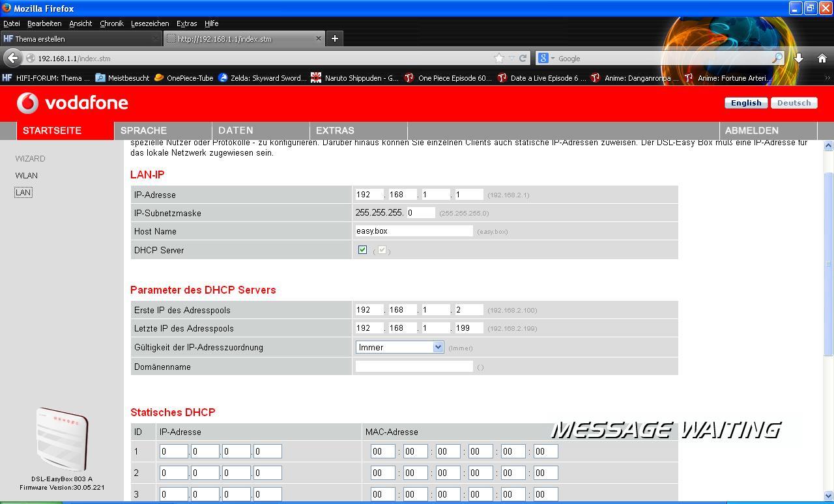The height and width of the screenshot is (504, 834).
Task: Open the Lesezeichen menu
Action: 150,23
